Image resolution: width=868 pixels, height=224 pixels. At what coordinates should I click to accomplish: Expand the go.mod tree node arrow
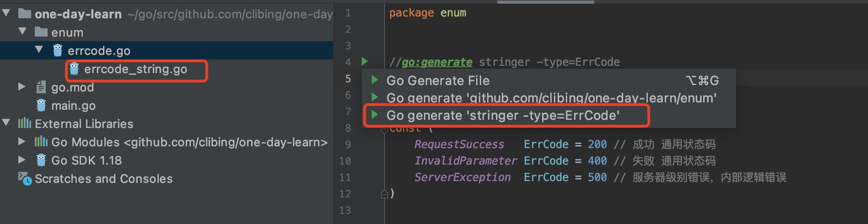pyautogui.click(x=22, y=86)
